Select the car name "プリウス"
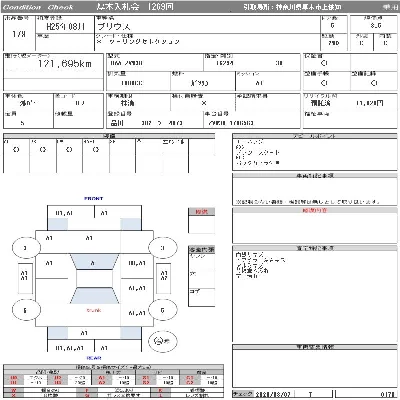 tap(114, 27)
